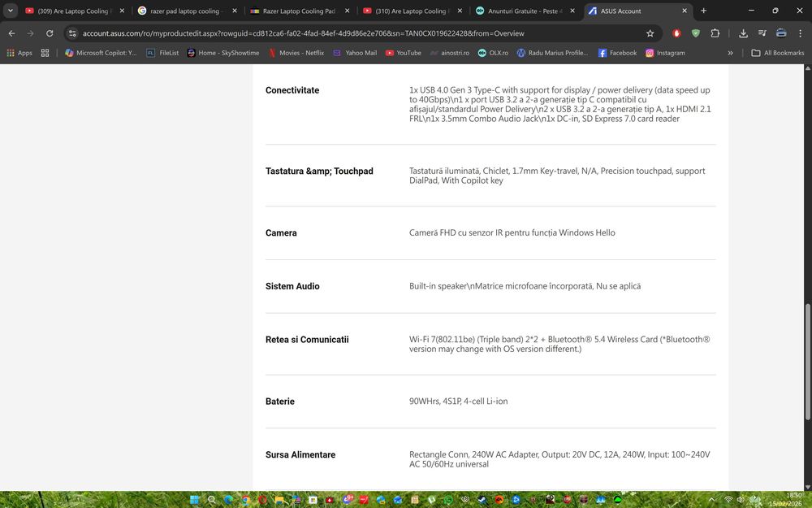Screen dimensions: 812x508
Task: Open ainostri.ro bookmark
Action: pos(450,53)
